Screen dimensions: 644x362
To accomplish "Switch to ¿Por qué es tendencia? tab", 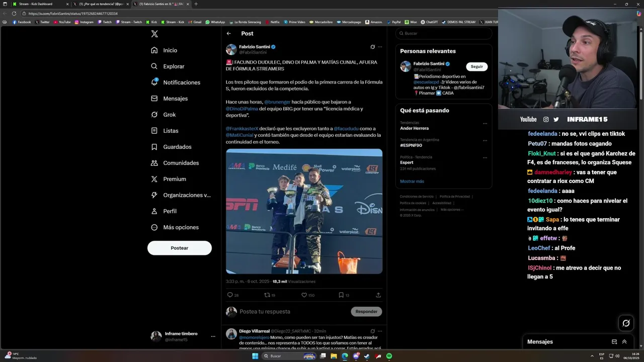I will click(x=101, y=4).
